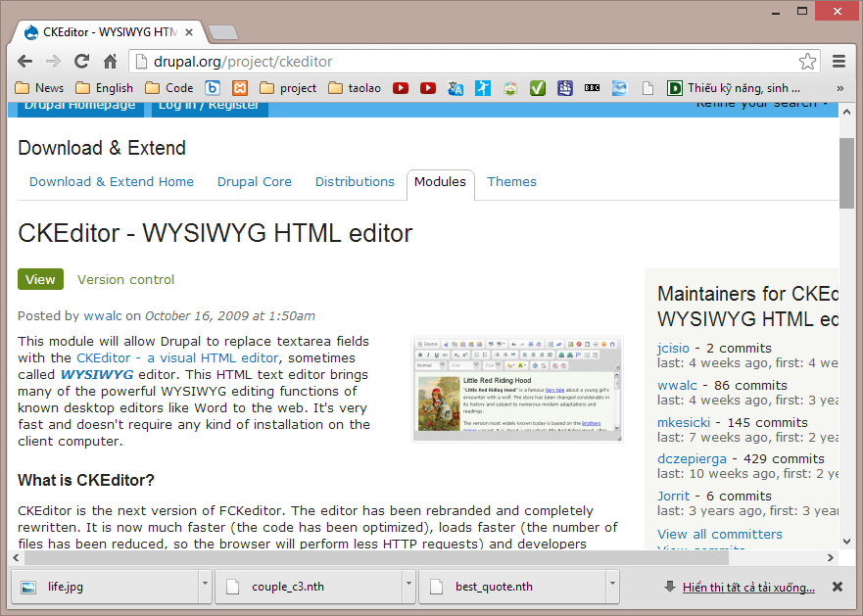Open the downloaded couple_c3.nth file
The height and width of the screenshot is (616, 863).
point(309,587)
